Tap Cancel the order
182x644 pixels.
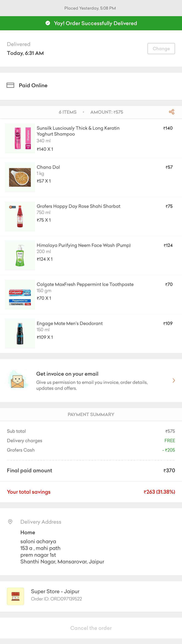coord(91,628)
